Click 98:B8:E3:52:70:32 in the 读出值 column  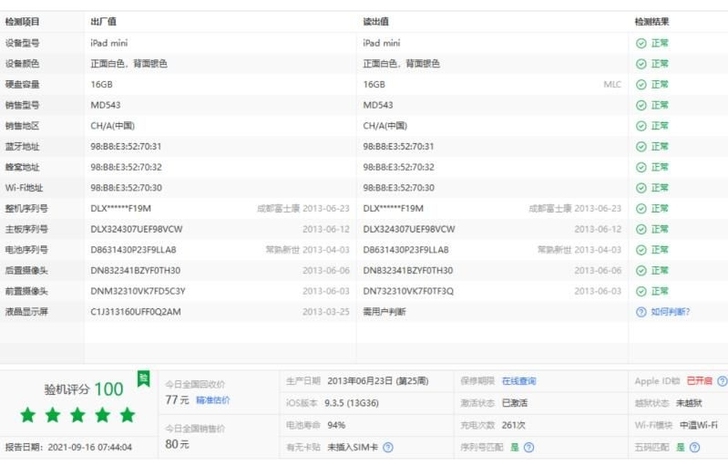398,167
